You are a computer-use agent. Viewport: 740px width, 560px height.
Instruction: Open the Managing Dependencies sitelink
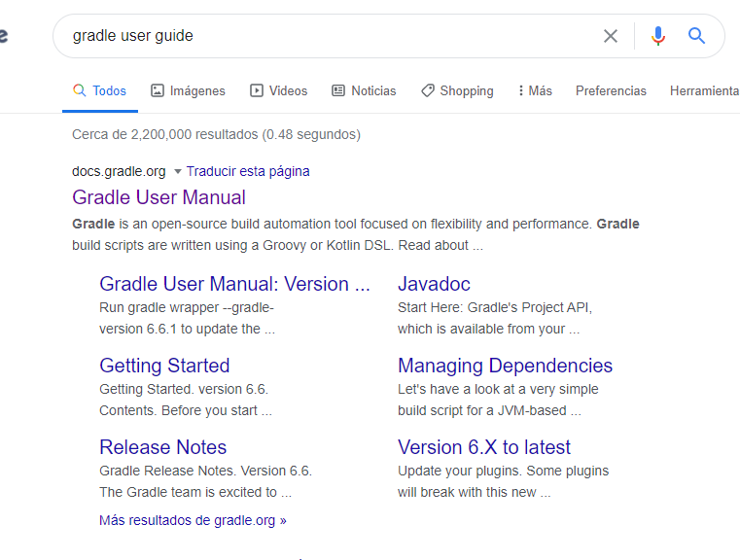[x=505, y=366]
